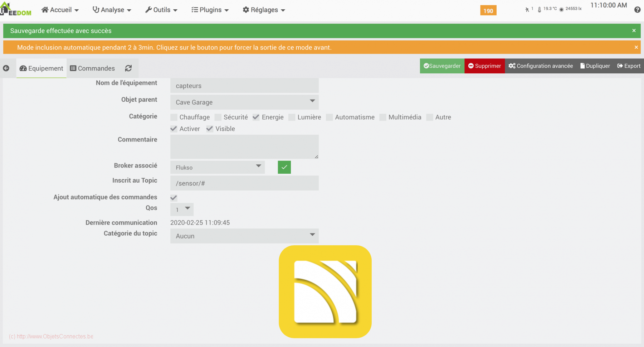Click the Export button

[x=629, y=66]
